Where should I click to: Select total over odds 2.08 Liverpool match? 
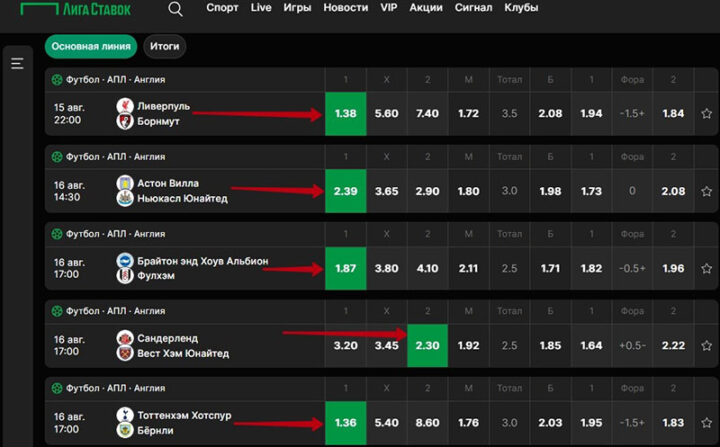550,114
